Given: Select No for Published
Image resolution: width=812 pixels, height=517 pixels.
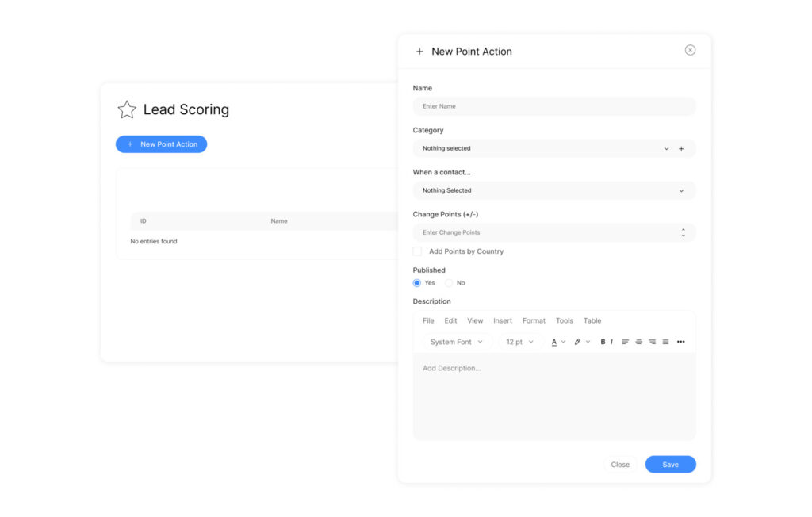Looking at the screenshot, I should (449, 283).
